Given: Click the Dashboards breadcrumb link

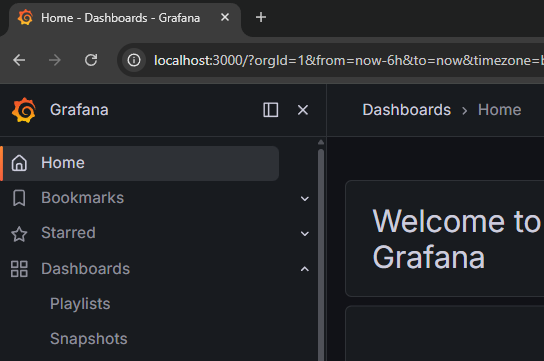Looking at the screenshot, I should point(407,110).
